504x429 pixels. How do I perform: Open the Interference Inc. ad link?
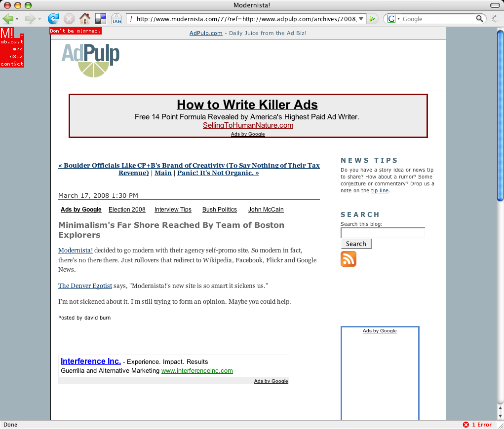point(91,361)
